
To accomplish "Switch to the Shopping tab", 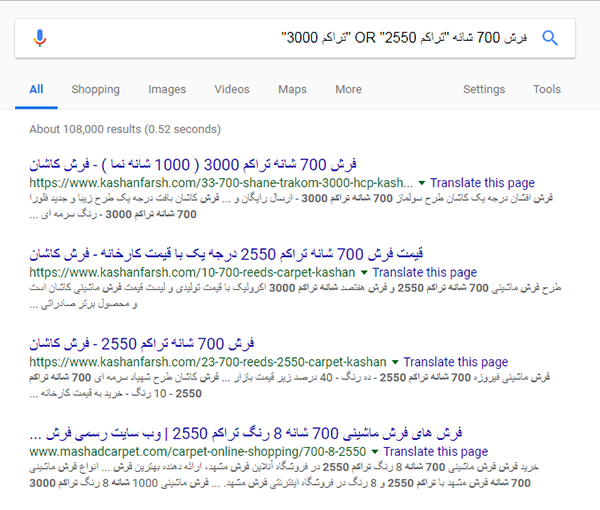I will click(x=95, y=89).
